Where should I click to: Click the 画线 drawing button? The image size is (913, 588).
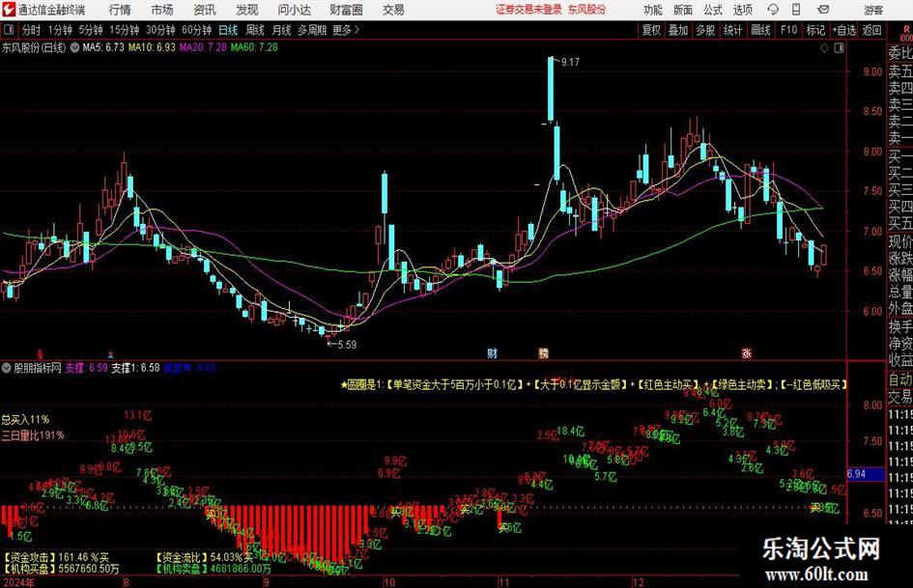(761, 30)
